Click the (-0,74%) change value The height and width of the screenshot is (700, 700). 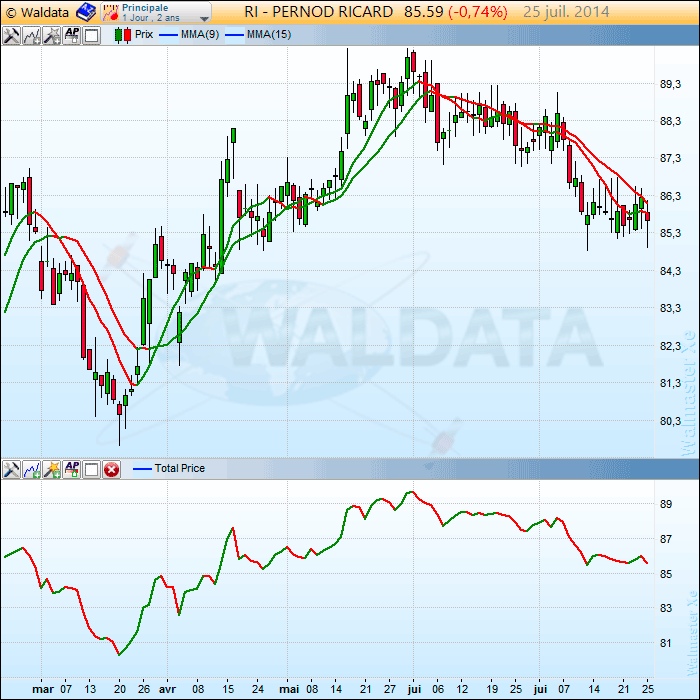coord(478,12)
